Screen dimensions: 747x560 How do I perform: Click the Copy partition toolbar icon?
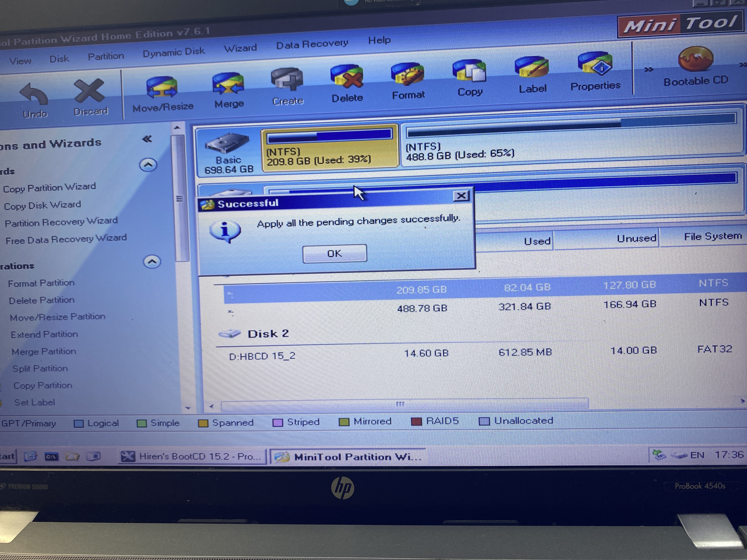469,71
